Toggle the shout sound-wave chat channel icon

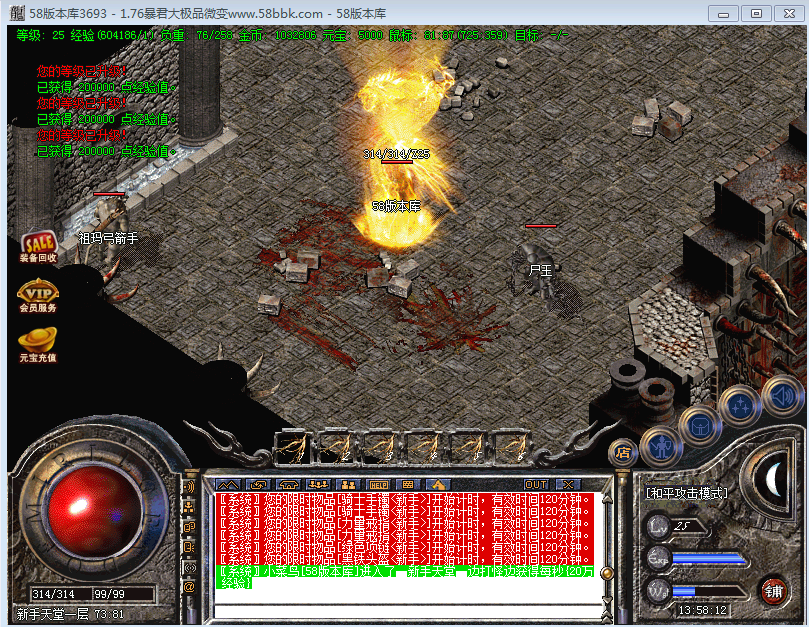(189, 487)
